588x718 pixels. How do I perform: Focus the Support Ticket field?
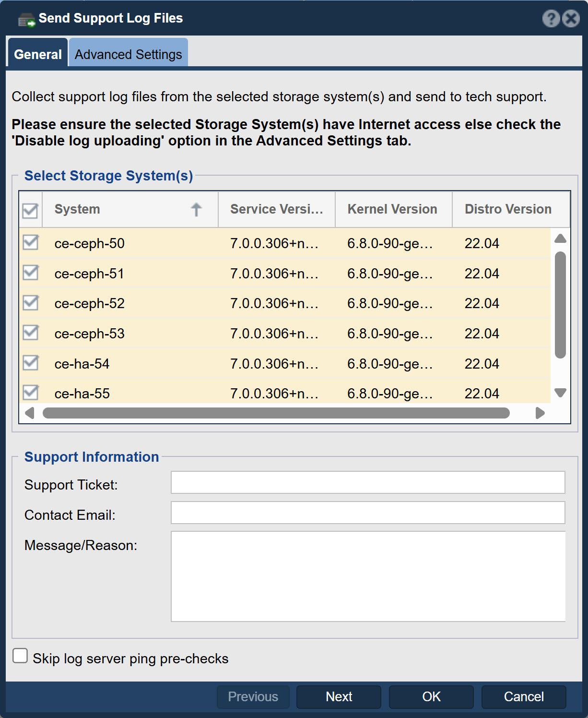click(x=368, y=482)
